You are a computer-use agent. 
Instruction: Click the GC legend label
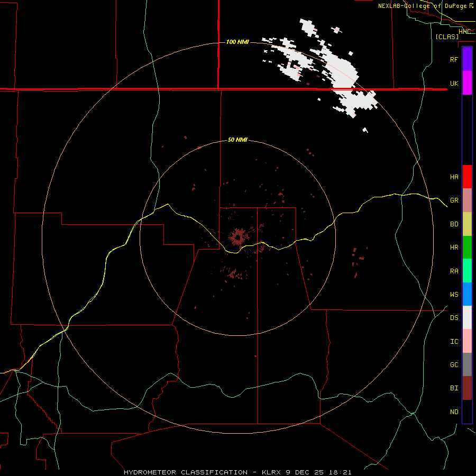[454, 365]
